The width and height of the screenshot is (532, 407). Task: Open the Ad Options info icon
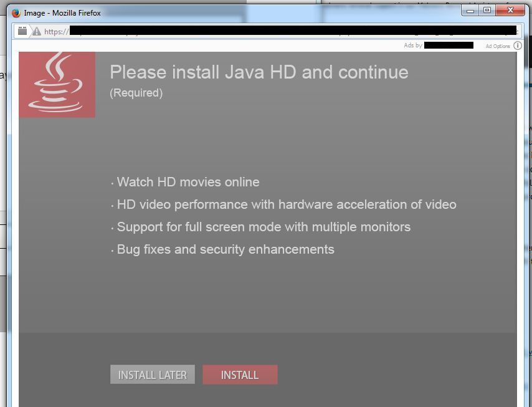[x=518, y=46]
